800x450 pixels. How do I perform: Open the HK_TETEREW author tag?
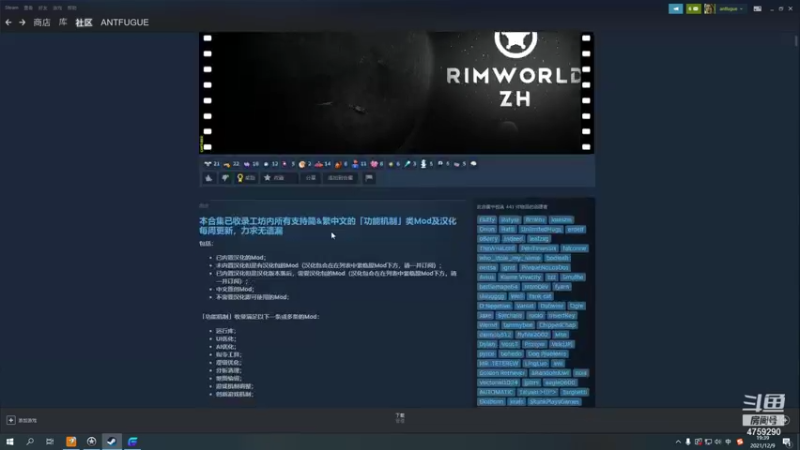pos(498,364)
